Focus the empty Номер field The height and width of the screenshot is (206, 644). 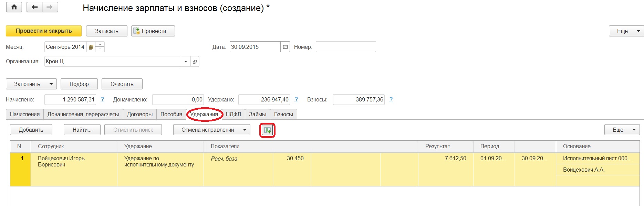[346, 47]
